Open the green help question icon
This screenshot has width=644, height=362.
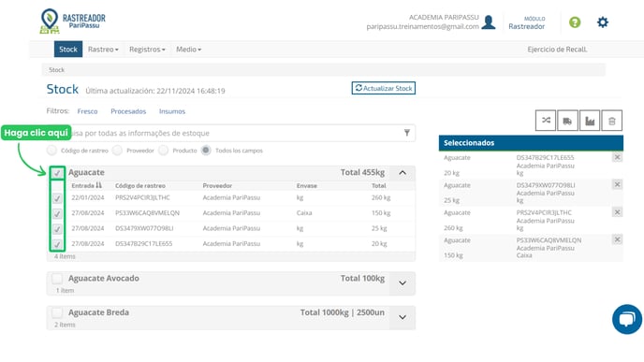click(x=575, y=22)
